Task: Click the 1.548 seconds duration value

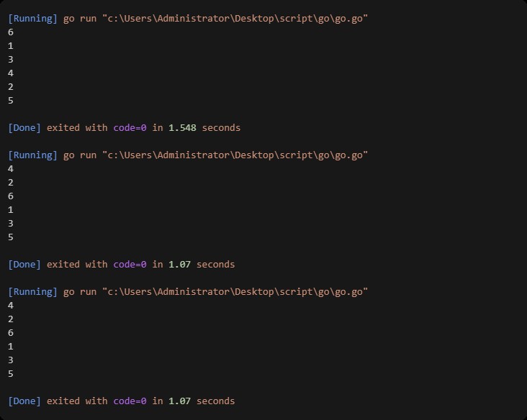Action: click(182, 128)
